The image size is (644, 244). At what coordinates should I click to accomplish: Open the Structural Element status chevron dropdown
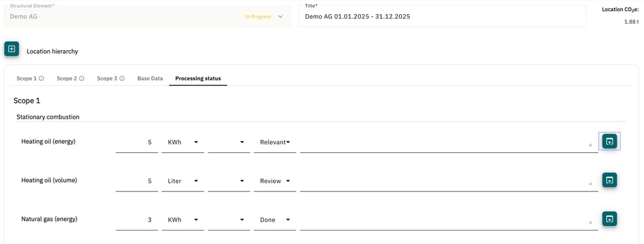(281, 17)
